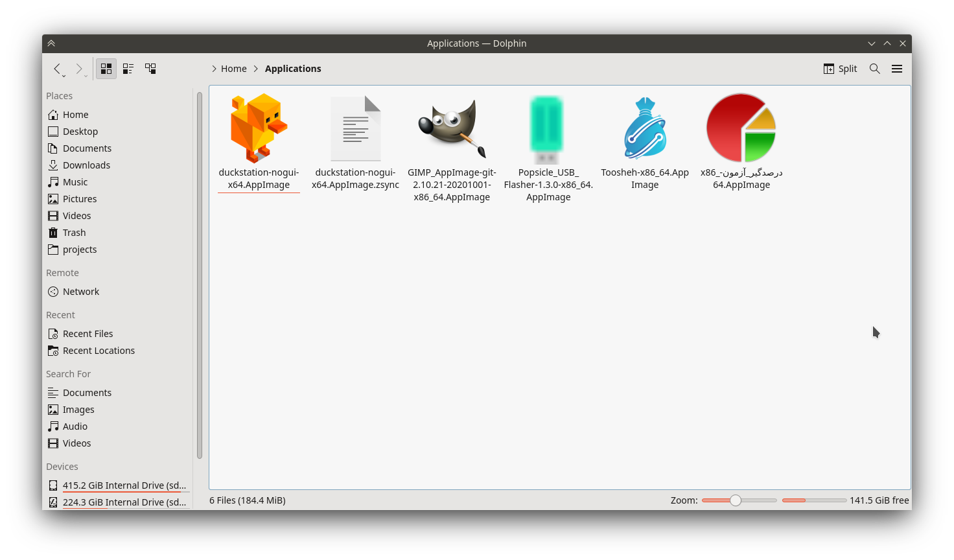Image resolution: width=954 pixels, height=560 pixels.
Task: Click the Places section header
Action: tap(59, 96)
